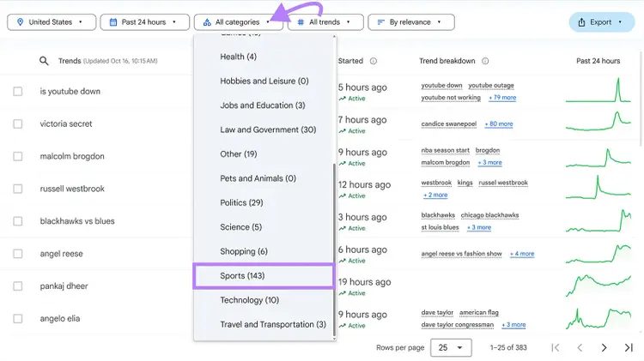Viewport: 644px width, 361px height.
Task: Select Travel and Transportation (3) category
Action: [273, 324]
